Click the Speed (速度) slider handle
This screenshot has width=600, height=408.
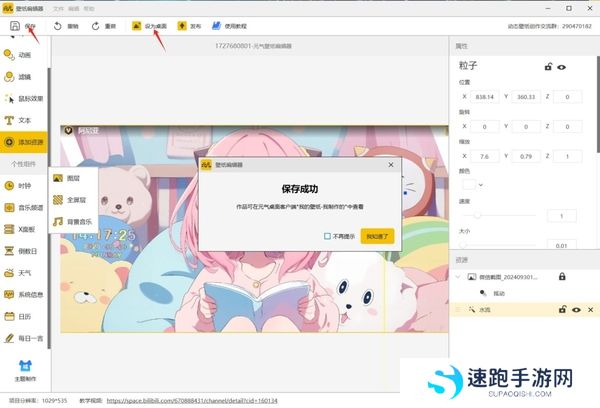click(477, 215)
